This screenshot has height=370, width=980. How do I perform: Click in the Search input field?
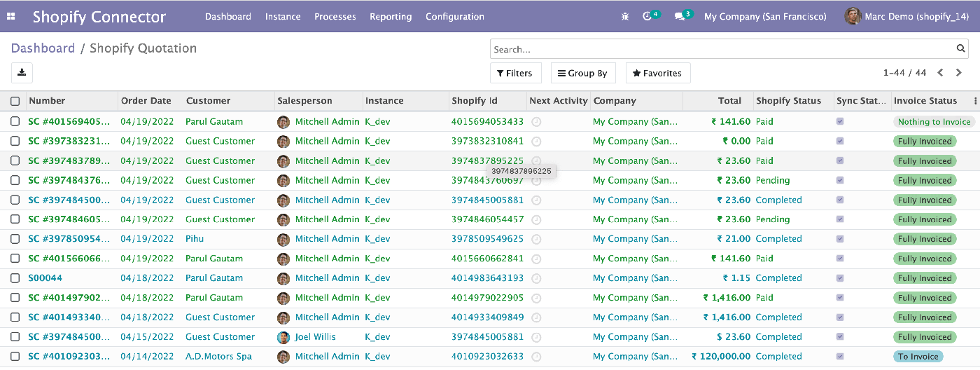tap(722, 49)
